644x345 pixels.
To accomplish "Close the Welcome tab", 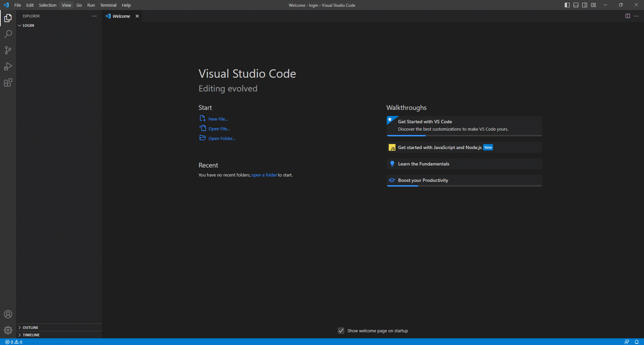I will click(137, 16).
